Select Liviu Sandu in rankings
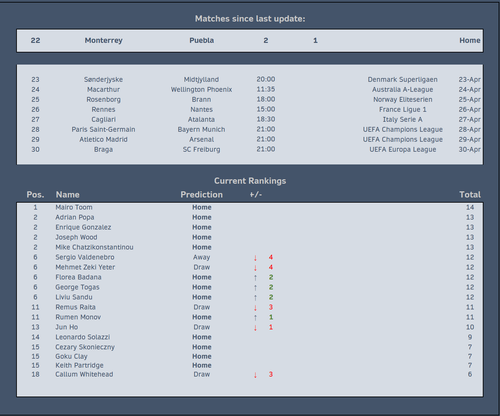 [74, 297]
